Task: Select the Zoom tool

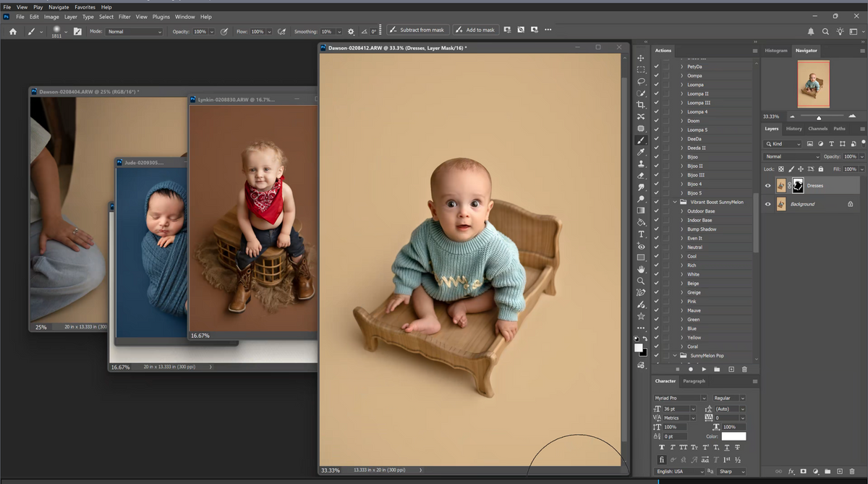Action: [641, 281]
